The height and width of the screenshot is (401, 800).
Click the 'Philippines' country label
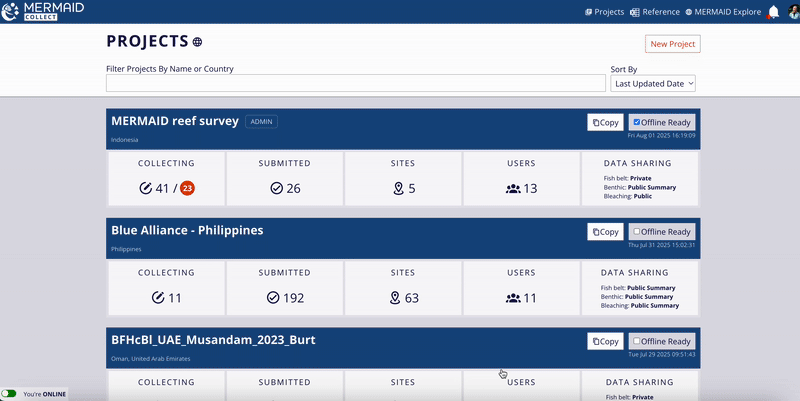click(126, 249)
